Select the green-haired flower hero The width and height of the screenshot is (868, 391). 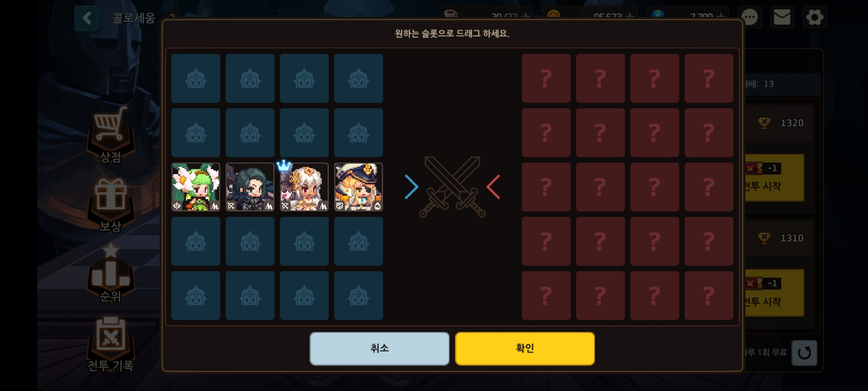point(196,187)
